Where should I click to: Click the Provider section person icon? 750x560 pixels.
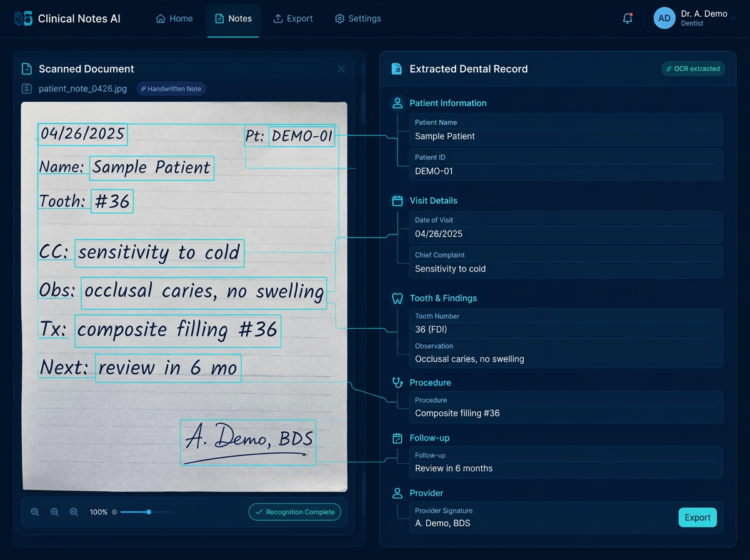(397, 493)
